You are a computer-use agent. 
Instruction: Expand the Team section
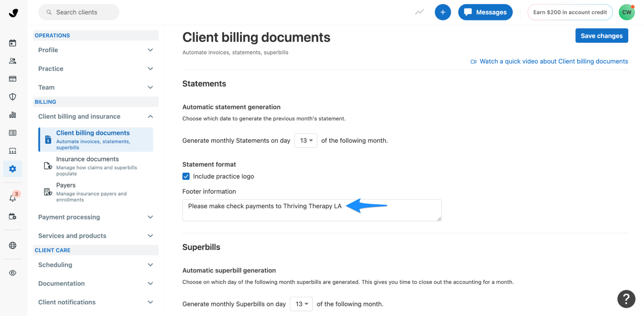95,87
